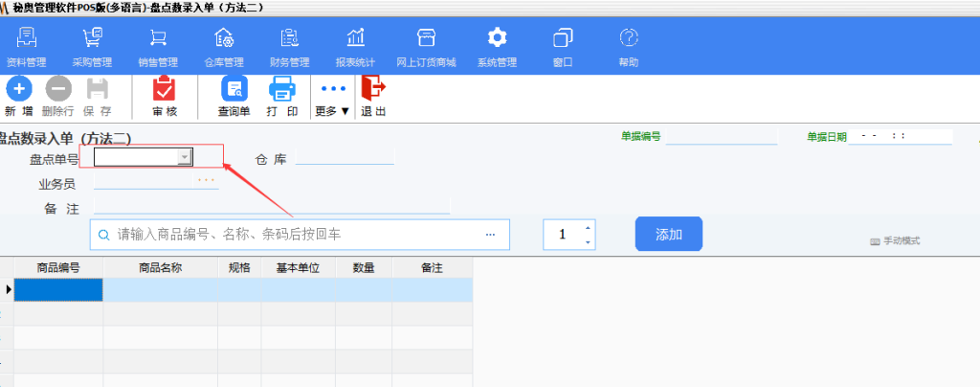This screenshot has width=980, height=387.
Task: Increase quantity with the stepper up arrow
Action: (588, 228)
